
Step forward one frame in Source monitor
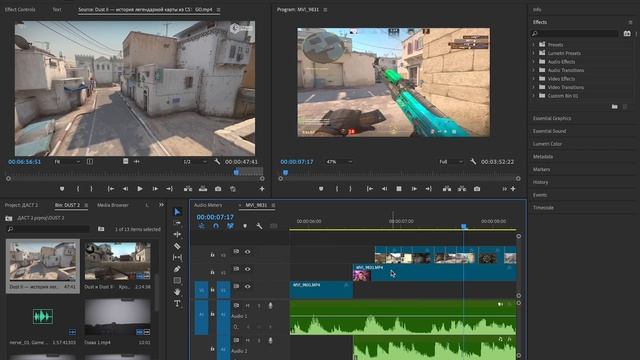pos(155,189)
